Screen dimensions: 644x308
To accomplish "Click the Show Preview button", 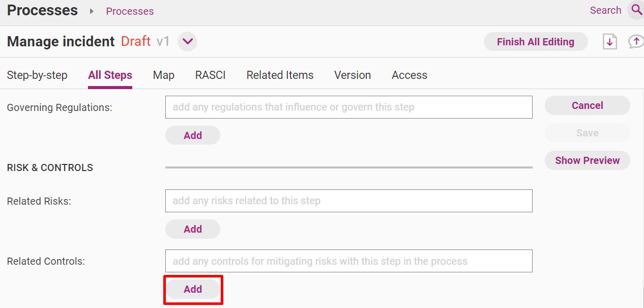I will tap(588, 160).
